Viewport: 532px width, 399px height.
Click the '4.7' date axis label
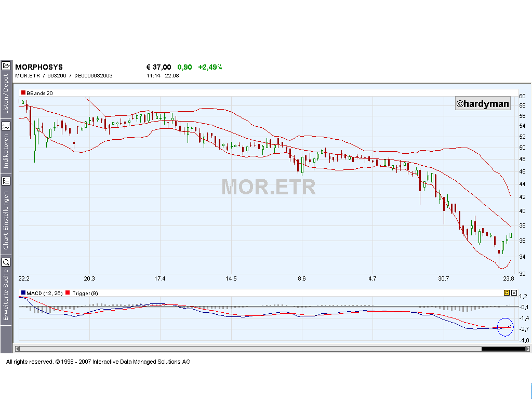click(372, 278)
